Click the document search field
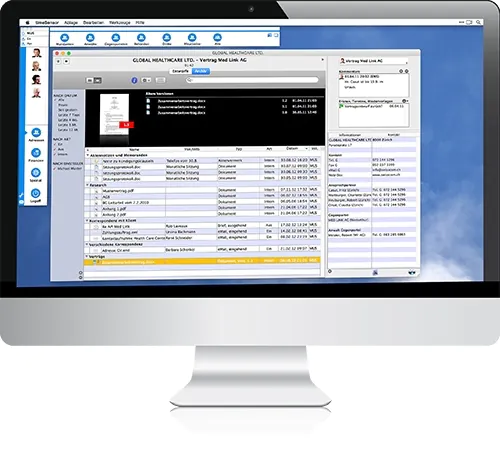This screenshot has height=473, width=500. 252,80
